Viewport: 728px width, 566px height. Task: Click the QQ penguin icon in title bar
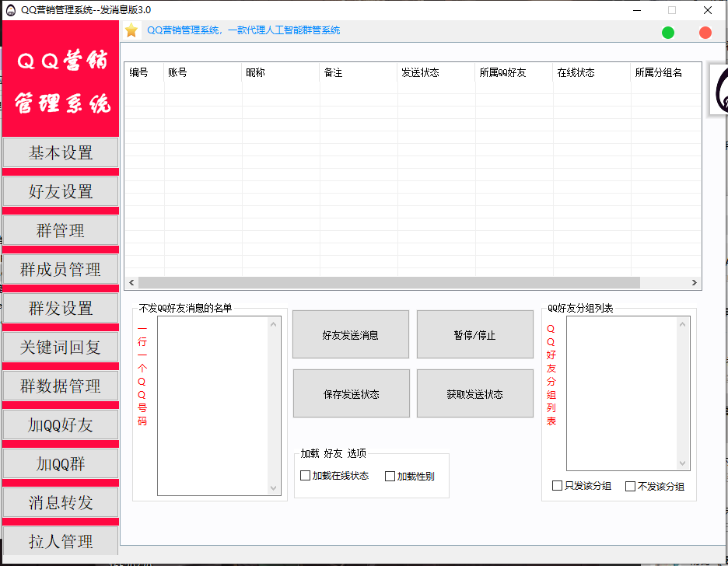[x=11, y=10]
